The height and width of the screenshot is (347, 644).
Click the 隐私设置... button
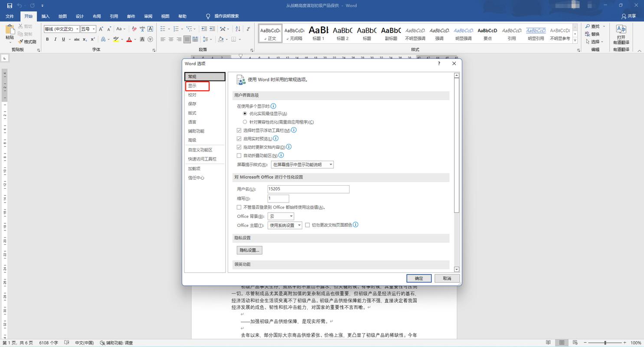[x=249, y=250]
